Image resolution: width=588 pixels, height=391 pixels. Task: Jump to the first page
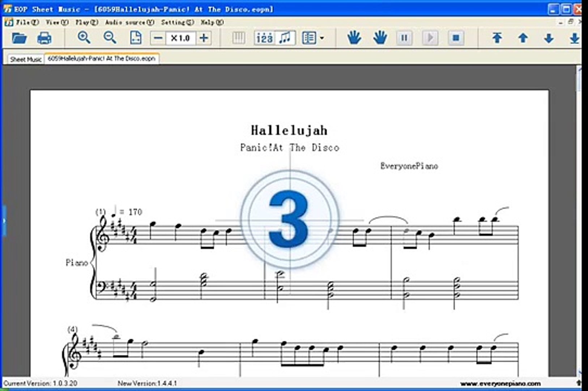click(x=497, y=38)
